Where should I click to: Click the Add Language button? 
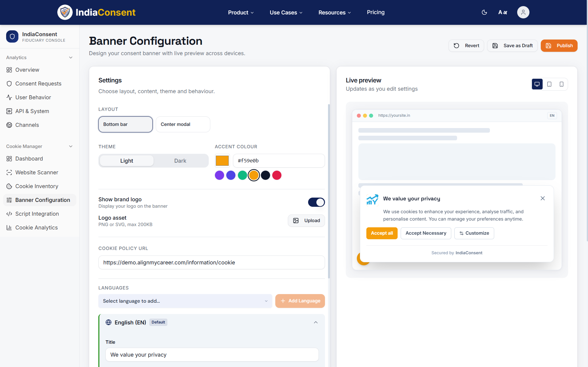pyautogui.click(x=300, y=301)
